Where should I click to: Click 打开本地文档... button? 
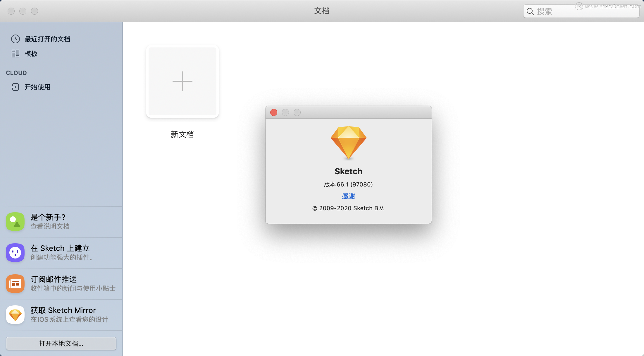point(61,343)
